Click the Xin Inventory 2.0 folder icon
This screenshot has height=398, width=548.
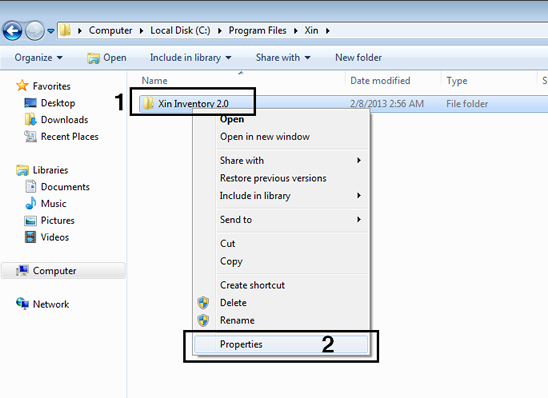[148, 103]
